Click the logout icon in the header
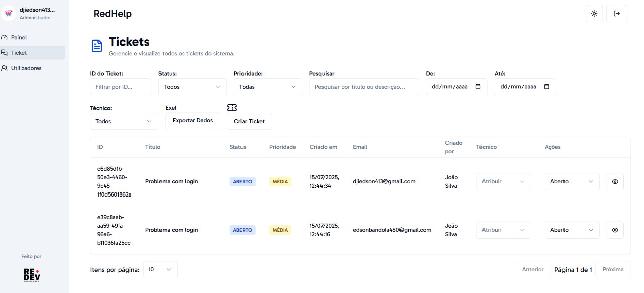 tap(617, 13)
